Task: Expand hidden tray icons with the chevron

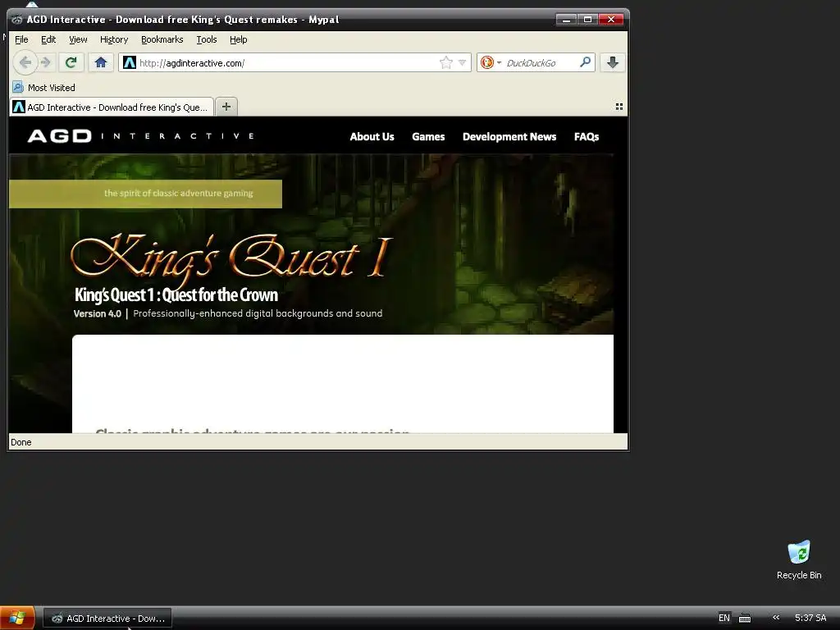Action: point(776,618)
